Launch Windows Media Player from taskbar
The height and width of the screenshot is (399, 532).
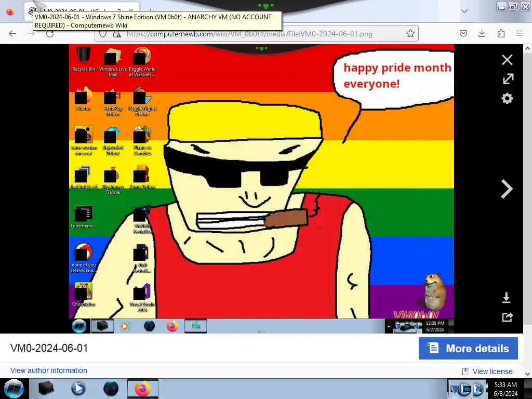pos(78,389)
